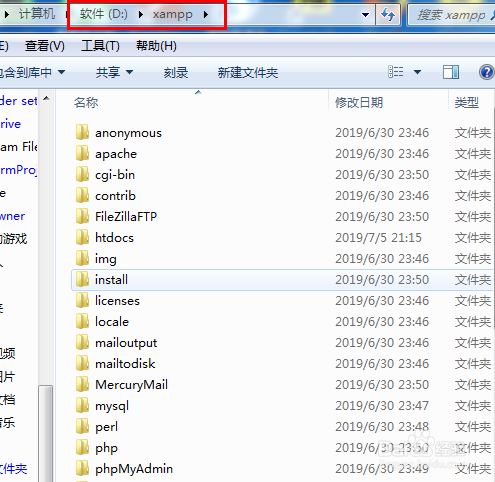Image resolution: width=495 pixels, height=482 pixels.
Task: Select the licenses folder icon
Action: pos(82,301)
